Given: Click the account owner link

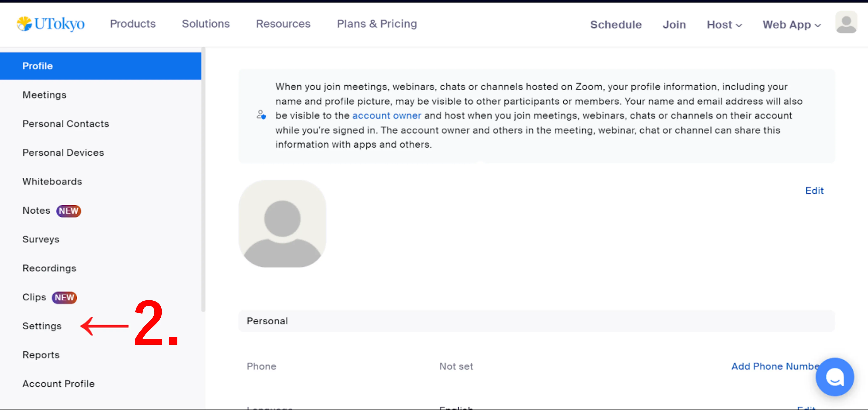Looking at the screenshot, I should point(386,116).
